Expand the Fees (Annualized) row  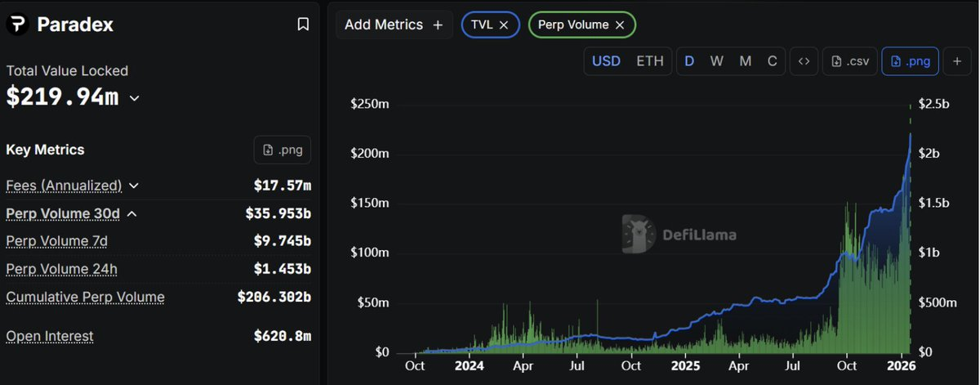[x=134, y=186]
